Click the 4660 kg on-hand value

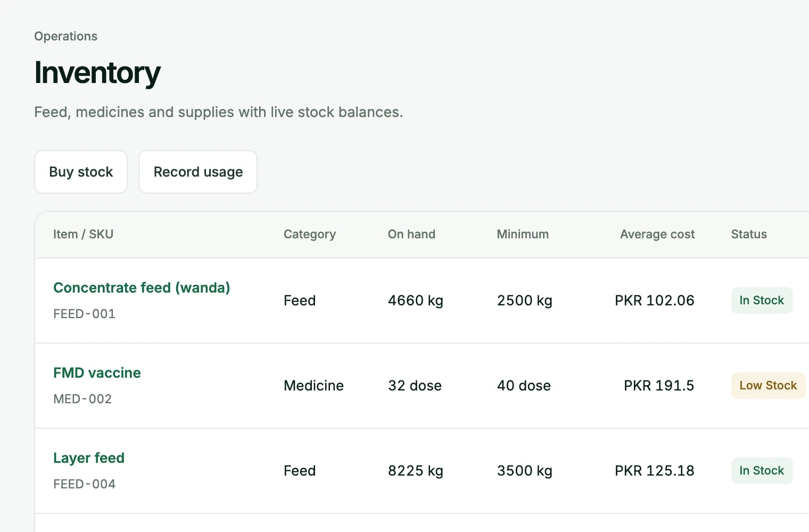[x=416, y=301]
